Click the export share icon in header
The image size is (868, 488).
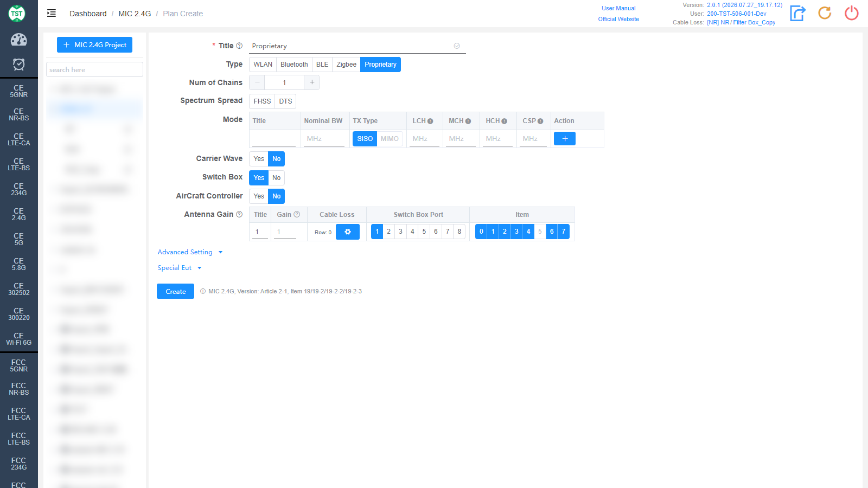coord(797,13)
